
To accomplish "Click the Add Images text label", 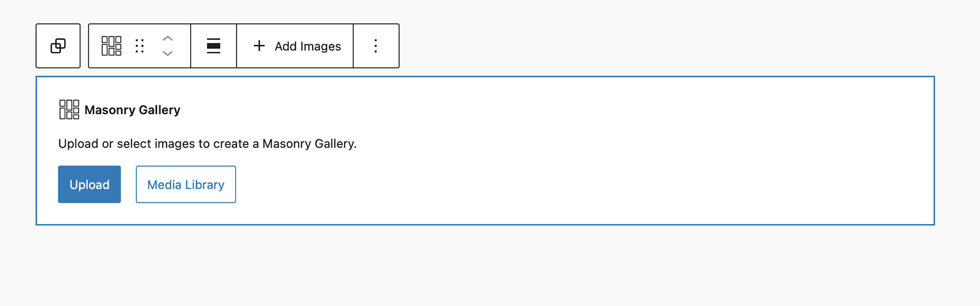I will 308,47.
